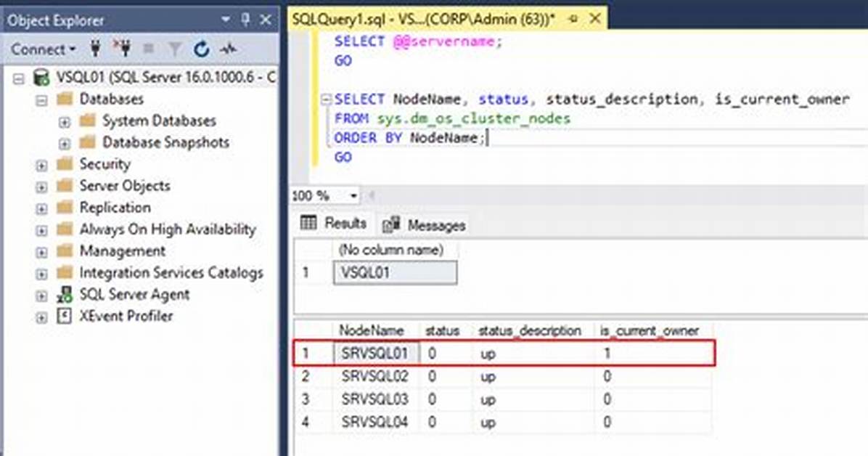868x456 pixels.
Task: Expand the Server Objects folder
Action: point(41,187)
